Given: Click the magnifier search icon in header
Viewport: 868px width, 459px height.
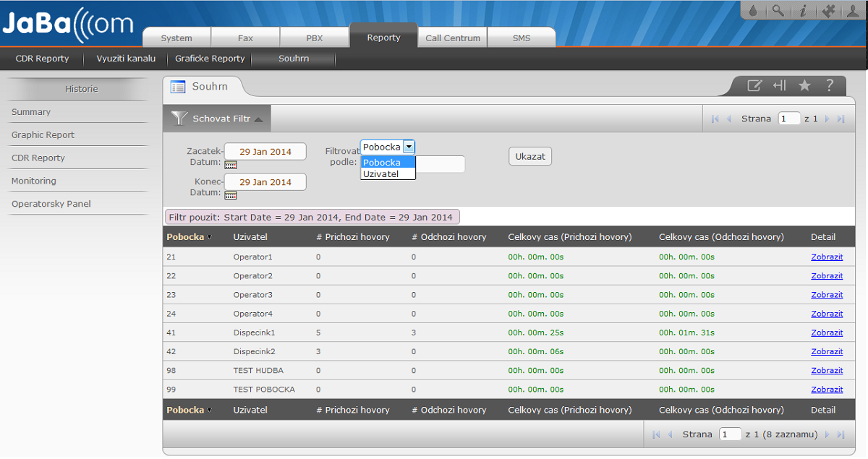Looking at the screenshot, I should 778,10.
